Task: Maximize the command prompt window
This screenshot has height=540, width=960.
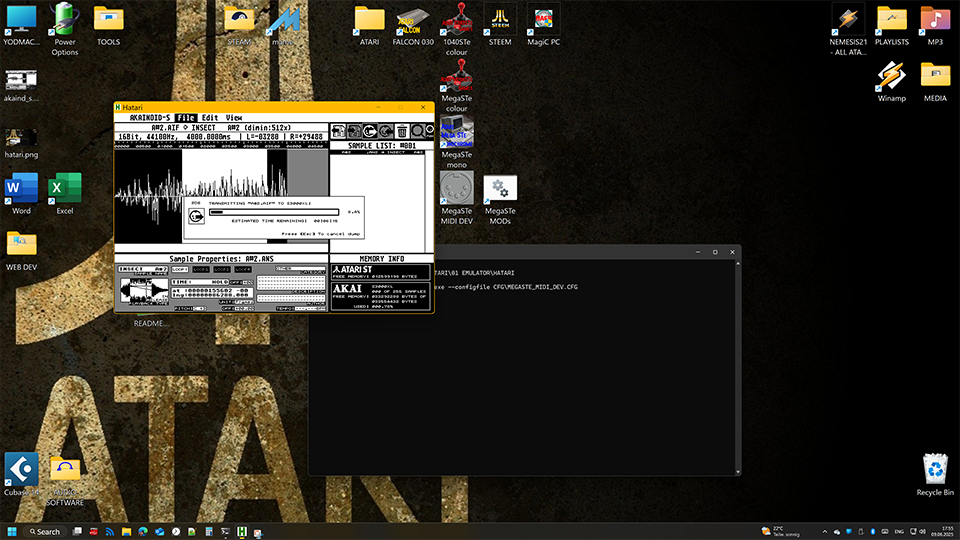Action: click(x=715, y=252)
